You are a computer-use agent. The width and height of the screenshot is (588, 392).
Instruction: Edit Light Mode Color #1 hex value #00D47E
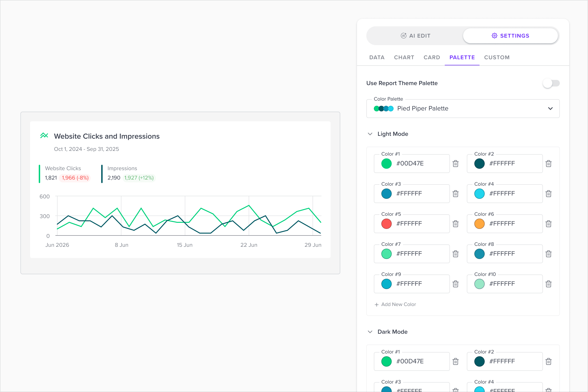point(410,164)
